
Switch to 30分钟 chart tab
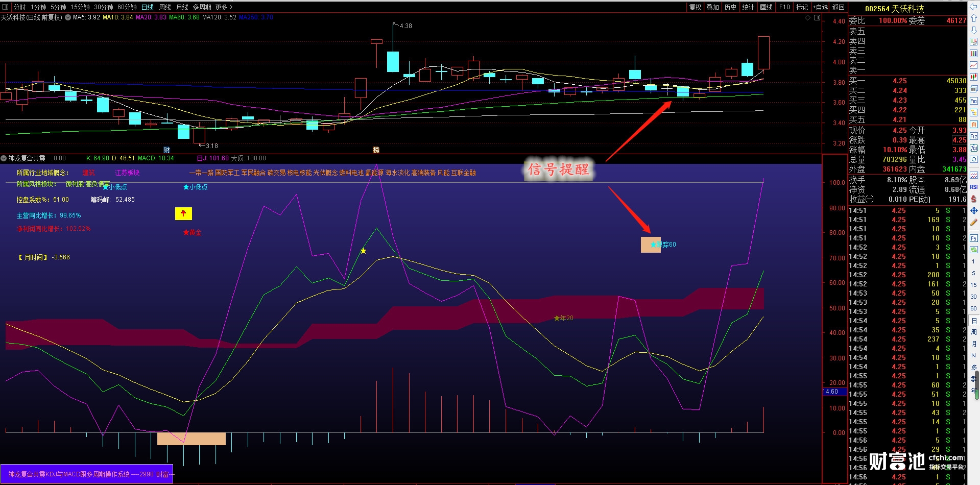(103, 7)
